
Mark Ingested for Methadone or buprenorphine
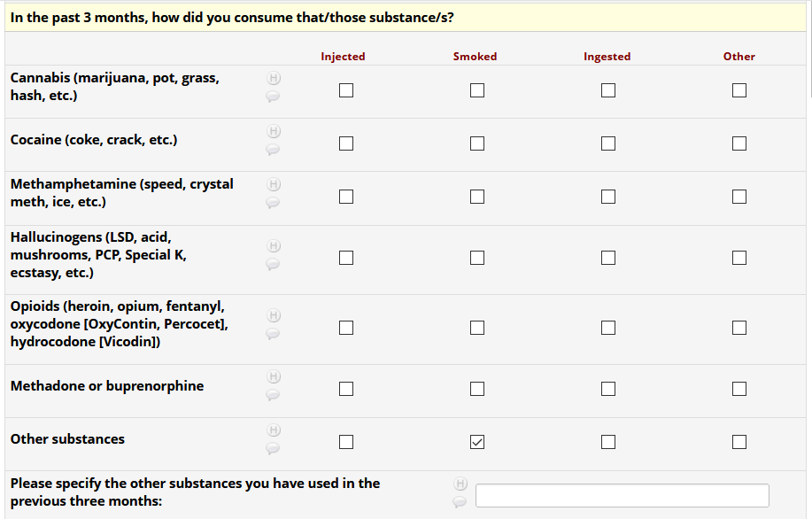pyautogui.click(x=608, y=389)
